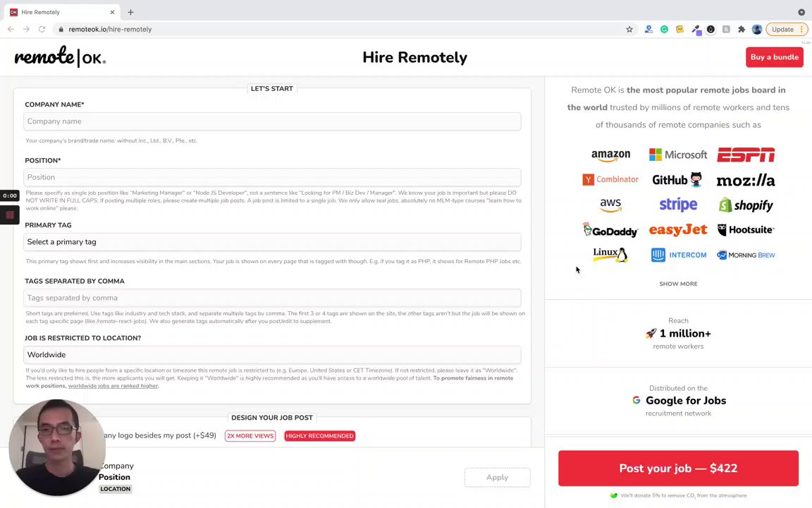Click the red stop recording square

(10, 214)
